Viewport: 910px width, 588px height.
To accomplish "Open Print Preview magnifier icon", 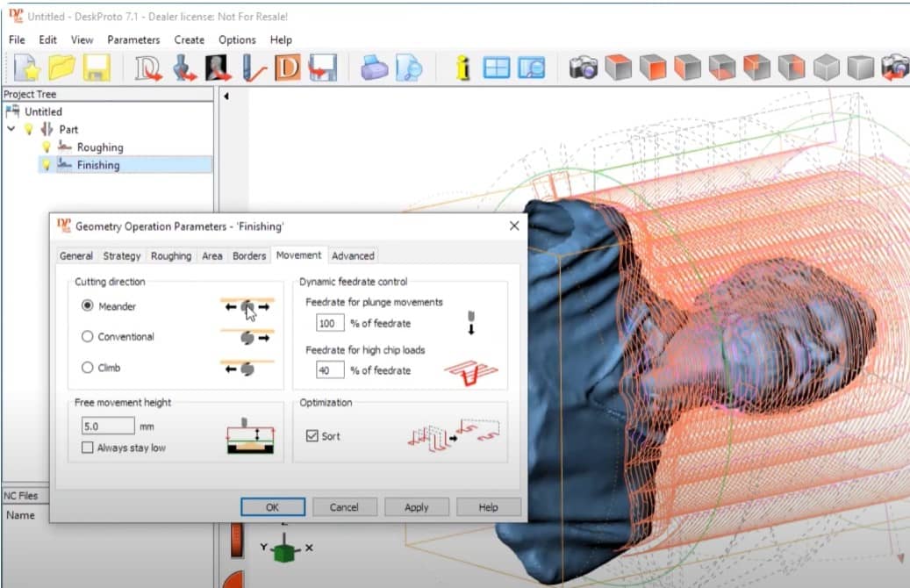I will pos(409,68).
